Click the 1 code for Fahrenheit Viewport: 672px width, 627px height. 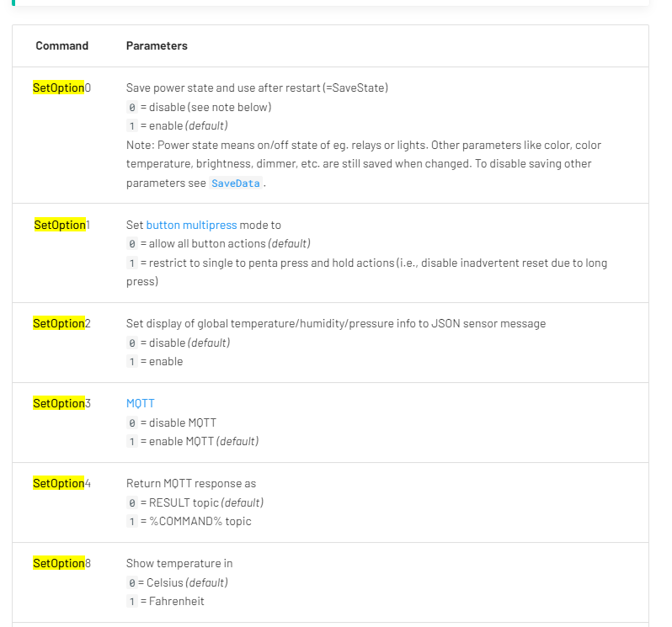tap(132, 602)
